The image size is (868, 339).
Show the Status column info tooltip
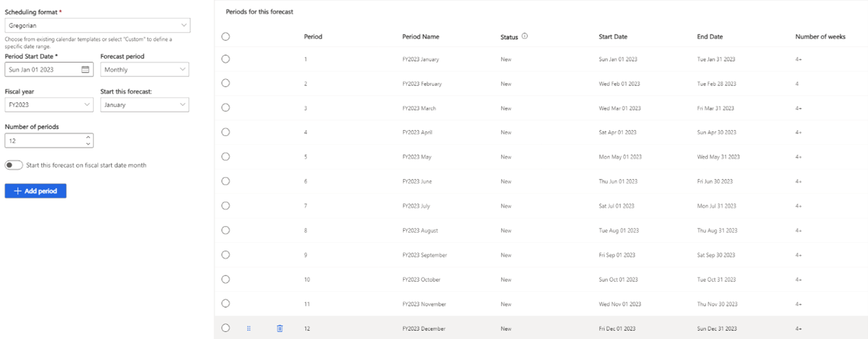(x=525, y=37)
